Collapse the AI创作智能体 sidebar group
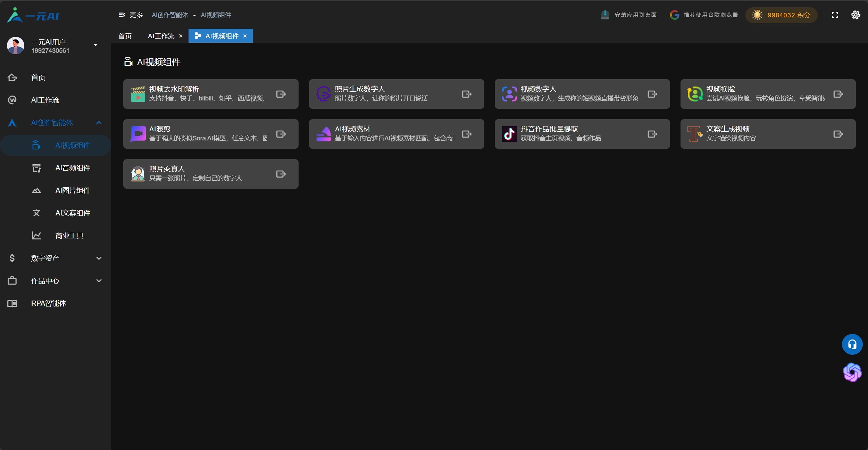Image resolution: width=868 pixels, height=450 pixels. tap(99, 123)
